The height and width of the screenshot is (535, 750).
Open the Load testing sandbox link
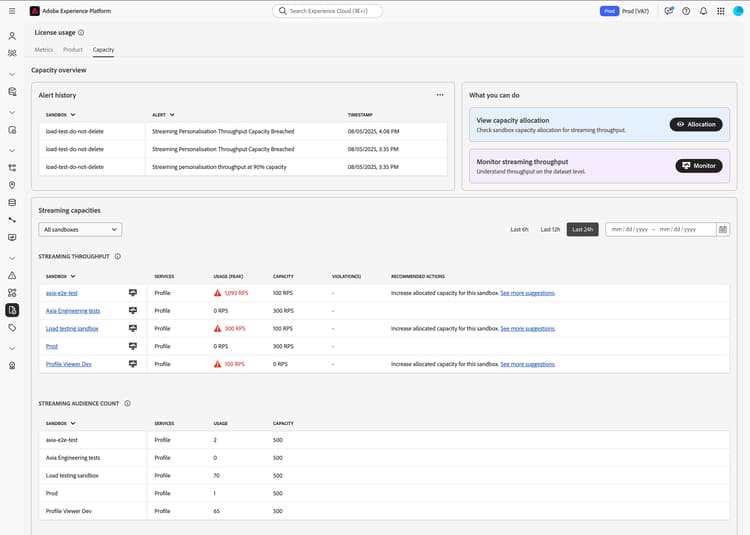(72, 328)
